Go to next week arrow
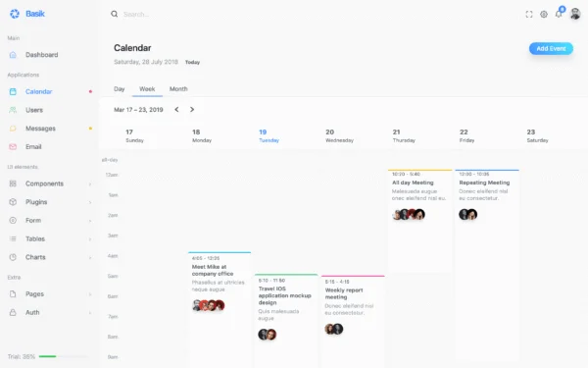Screen dimensions: 588x368 [192, 110]
